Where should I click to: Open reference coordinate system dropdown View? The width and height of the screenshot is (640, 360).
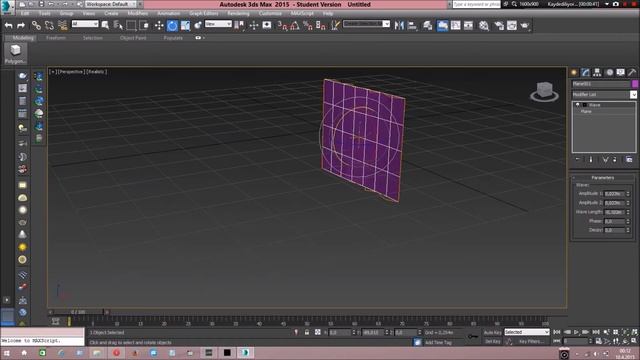[218, 24]
